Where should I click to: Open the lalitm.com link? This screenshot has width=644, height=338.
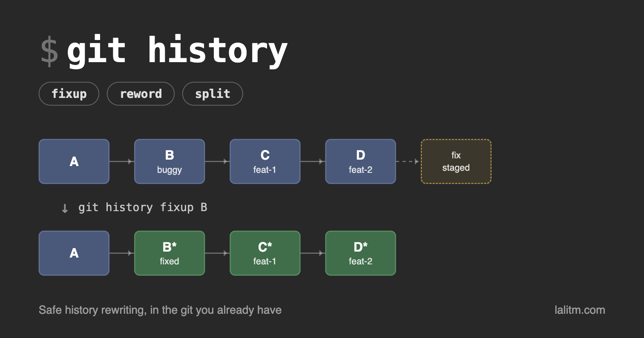pyautogui.click(x=580, y=310)
